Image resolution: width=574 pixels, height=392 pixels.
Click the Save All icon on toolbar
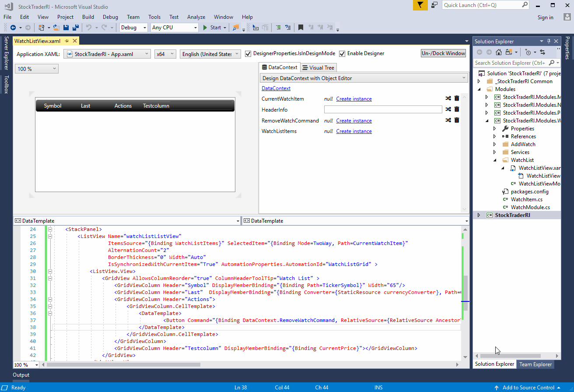tap(75, 27)
